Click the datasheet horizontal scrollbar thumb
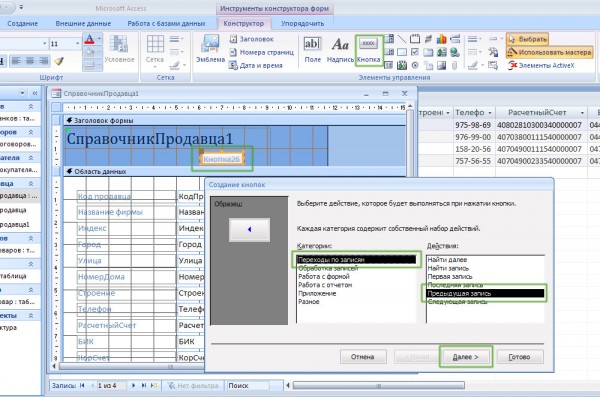Image resolution: width=600 pixels, height=397 pixels. point(378,386)
